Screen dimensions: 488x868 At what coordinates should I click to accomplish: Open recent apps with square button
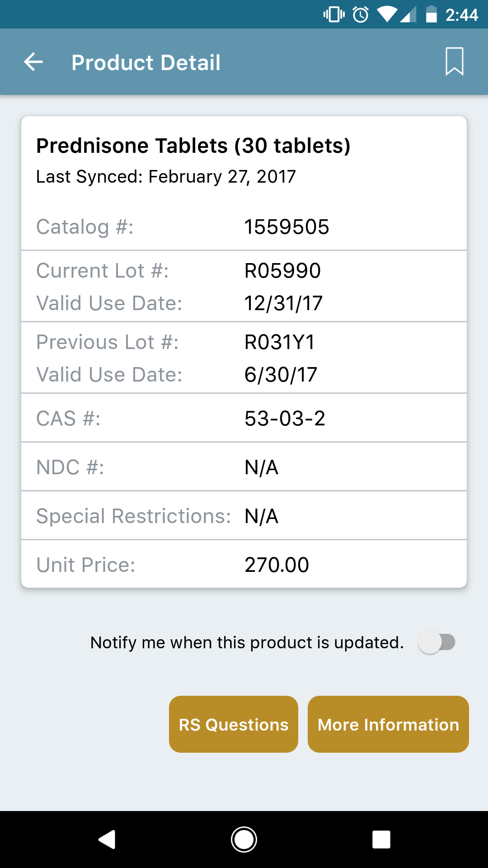pyautogui.click(x=381, y=840)
